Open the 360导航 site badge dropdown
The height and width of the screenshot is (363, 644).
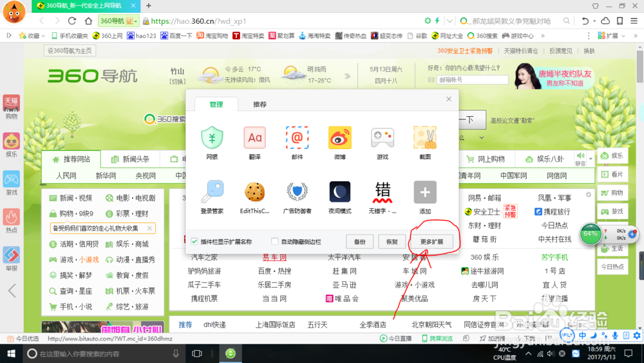click(x=118, y=21)
